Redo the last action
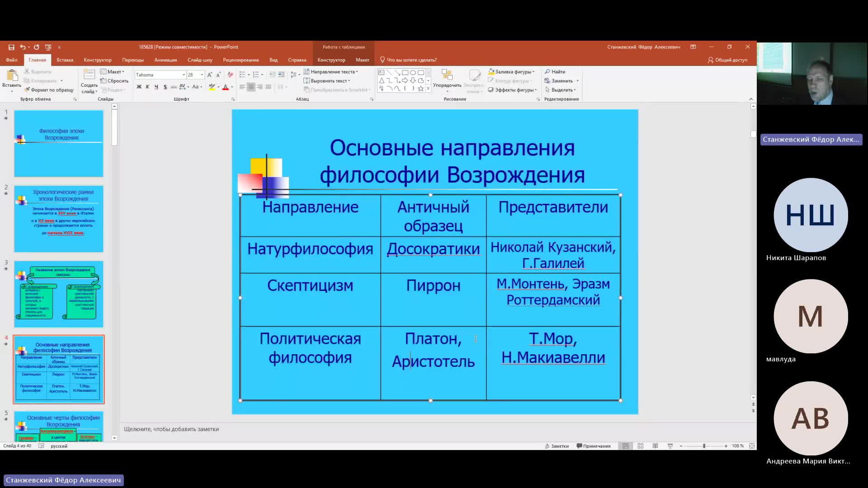The height and width of the screenshot is (488, 868). (x=37, y=47)
